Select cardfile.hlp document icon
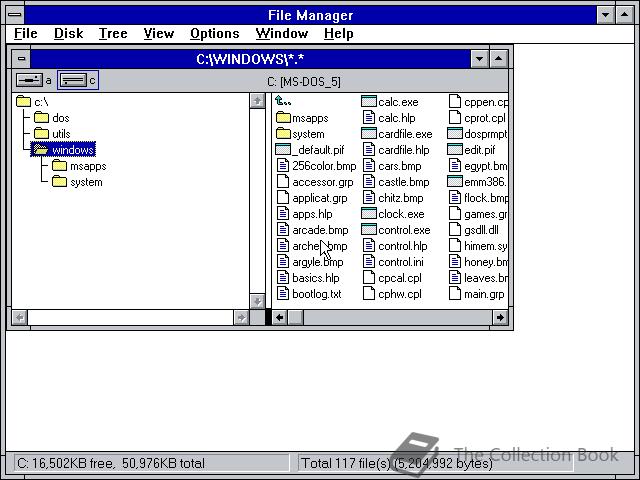The image size is (640, 480). pyautogui.click(x=369, y=150)
